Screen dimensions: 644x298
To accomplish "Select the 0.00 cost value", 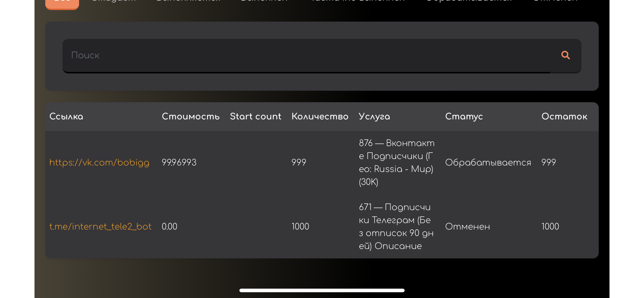I will tap(170, 226).
